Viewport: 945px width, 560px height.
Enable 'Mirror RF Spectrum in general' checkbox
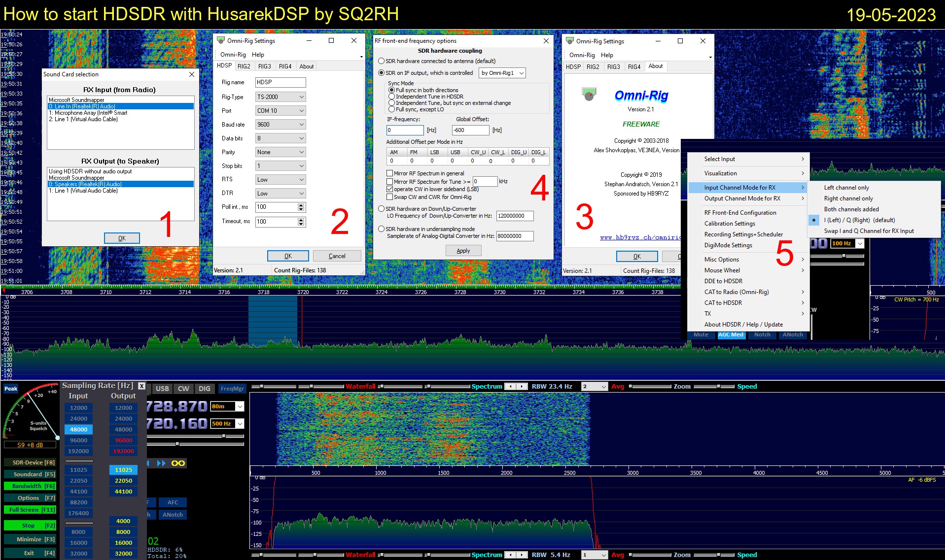click(x=390, y=173)
